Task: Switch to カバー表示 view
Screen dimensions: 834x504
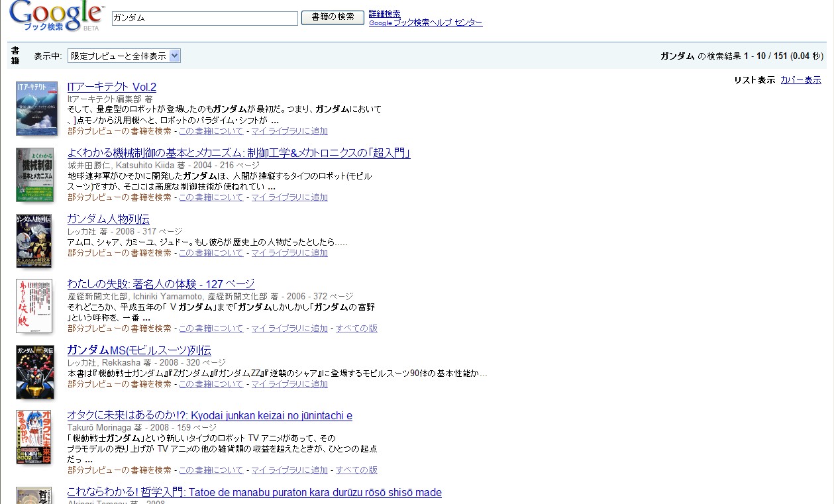Action: (801, 80)
